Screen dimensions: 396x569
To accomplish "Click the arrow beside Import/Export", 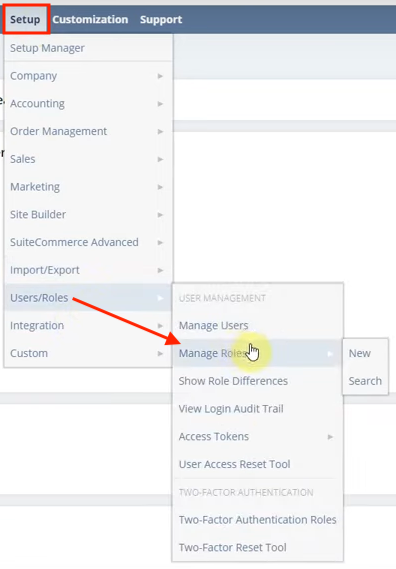I will [160, 271].
